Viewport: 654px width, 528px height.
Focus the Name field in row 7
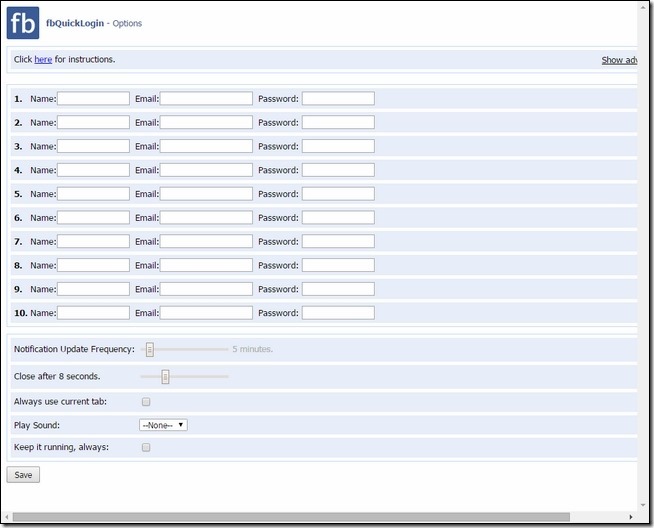click(93, 241)
